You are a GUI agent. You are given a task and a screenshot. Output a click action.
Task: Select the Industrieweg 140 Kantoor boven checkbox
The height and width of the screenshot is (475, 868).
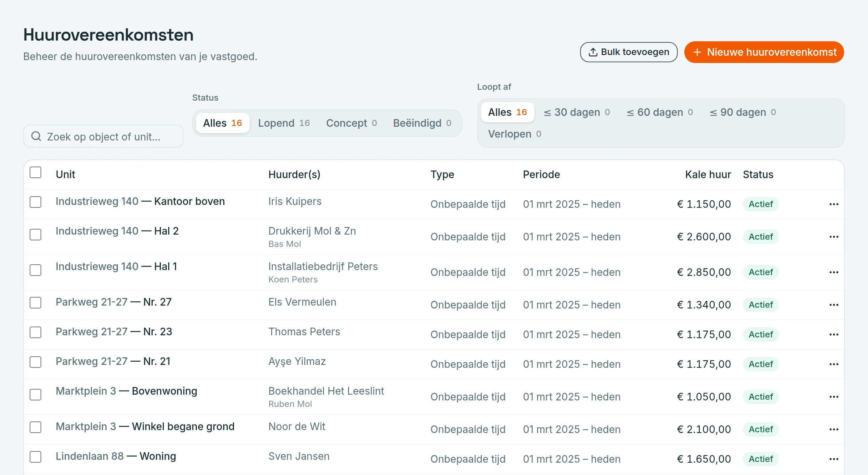click(35, 202)
